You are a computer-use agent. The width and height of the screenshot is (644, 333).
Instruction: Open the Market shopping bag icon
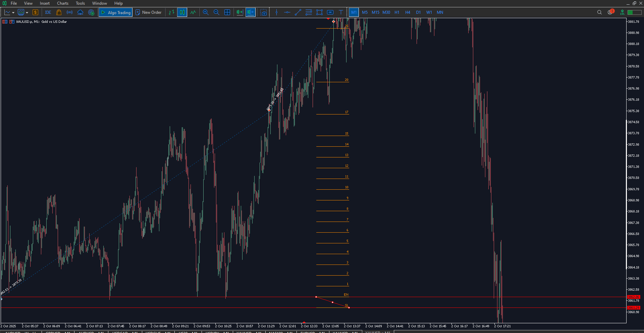pos(59,12)
